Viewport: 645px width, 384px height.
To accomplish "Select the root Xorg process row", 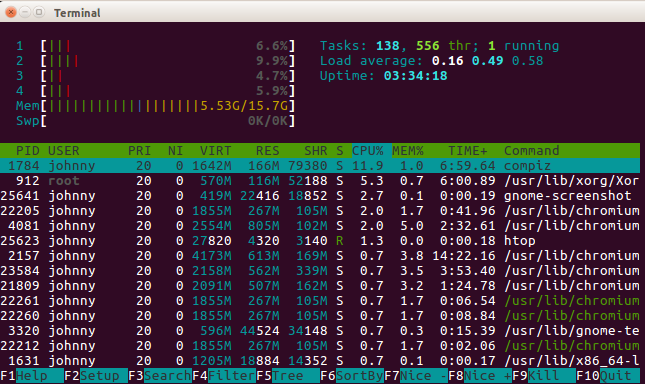I will (320, 181).
